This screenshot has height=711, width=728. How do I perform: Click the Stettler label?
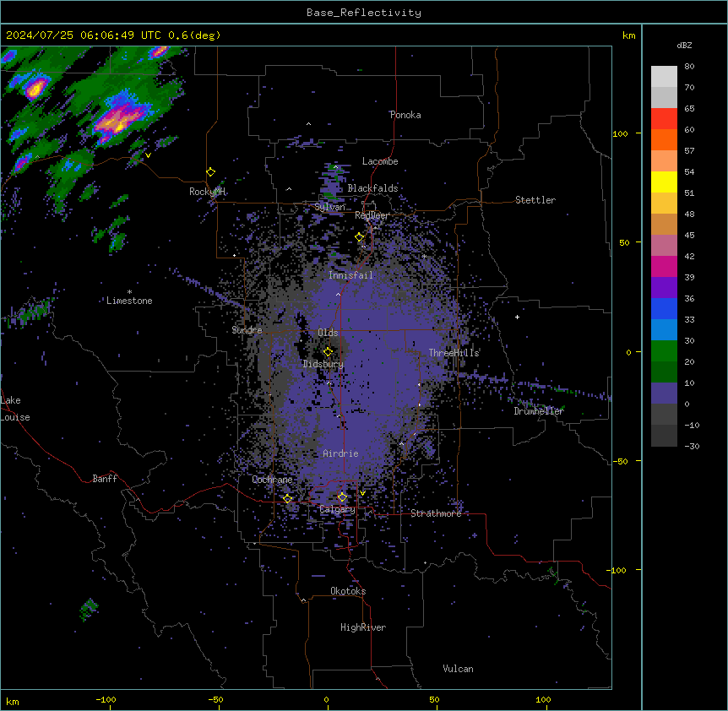pyautogui.click(x=535, y=200)
